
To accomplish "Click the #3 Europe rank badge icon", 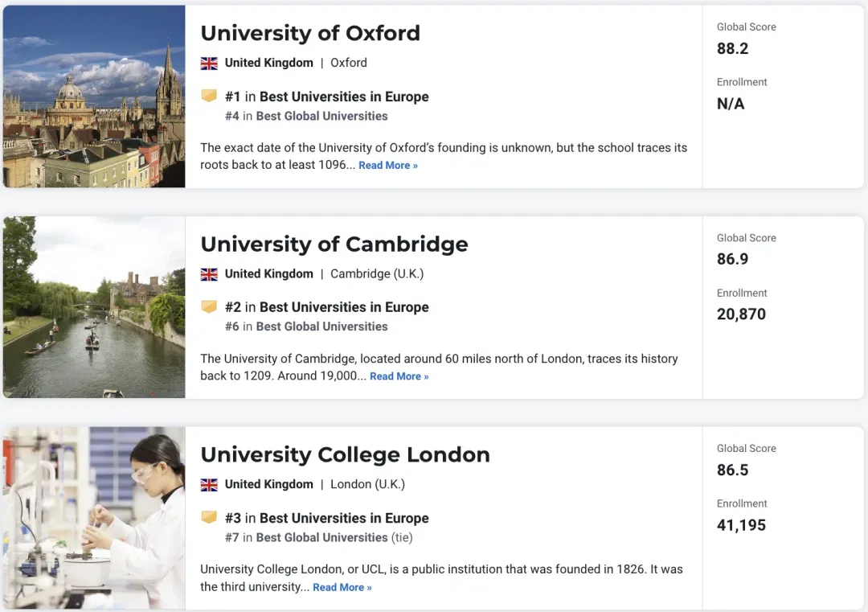I will 209,518.
